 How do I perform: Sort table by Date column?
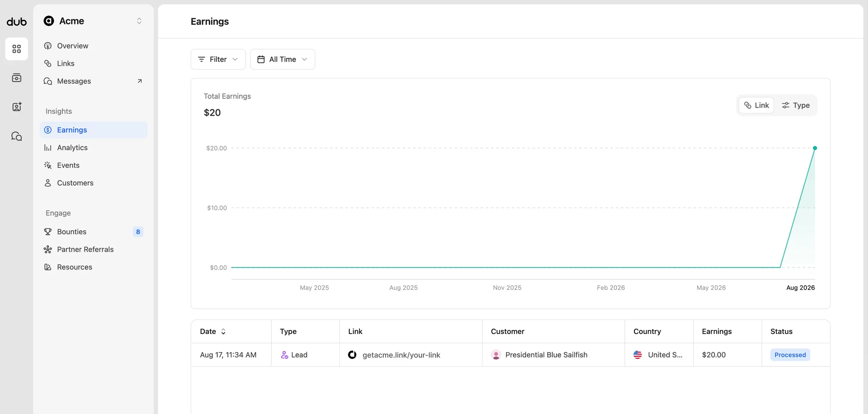click(213, 331)
